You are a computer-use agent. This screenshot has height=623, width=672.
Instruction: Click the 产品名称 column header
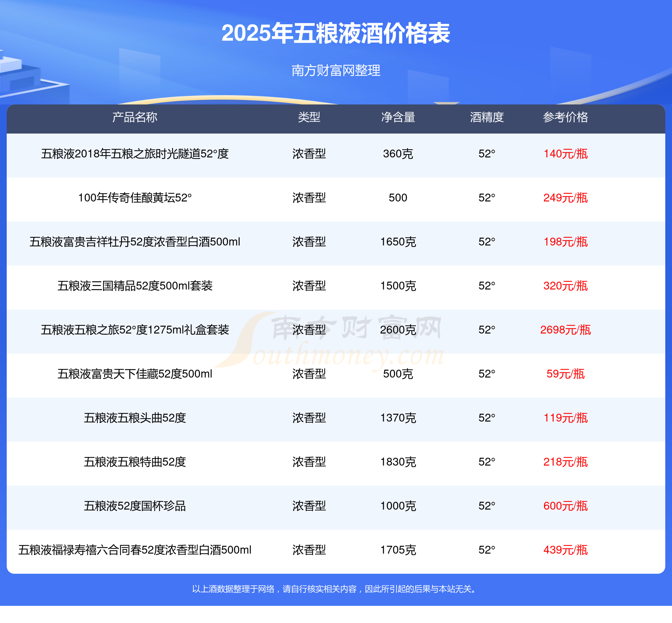pyautogui.click(x=135, y=117)
